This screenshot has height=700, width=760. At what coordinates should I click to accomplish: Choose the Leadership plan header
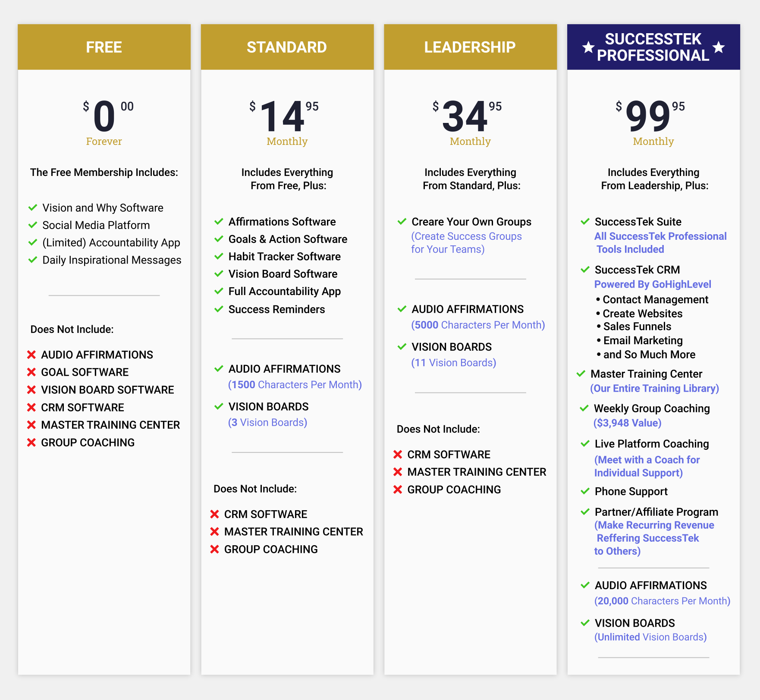[x=470, y=47]
